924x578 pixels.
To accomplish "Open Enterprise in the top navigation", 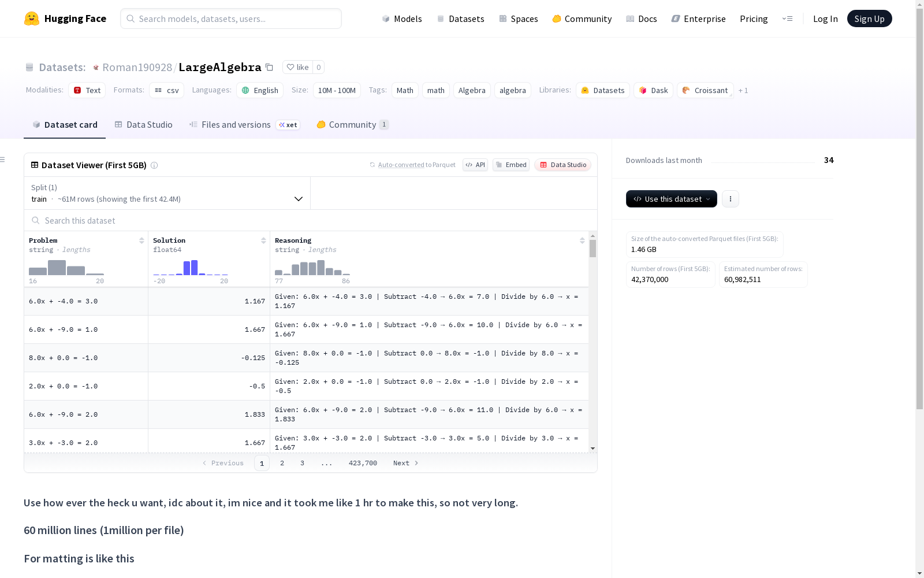I will (698, 18).
